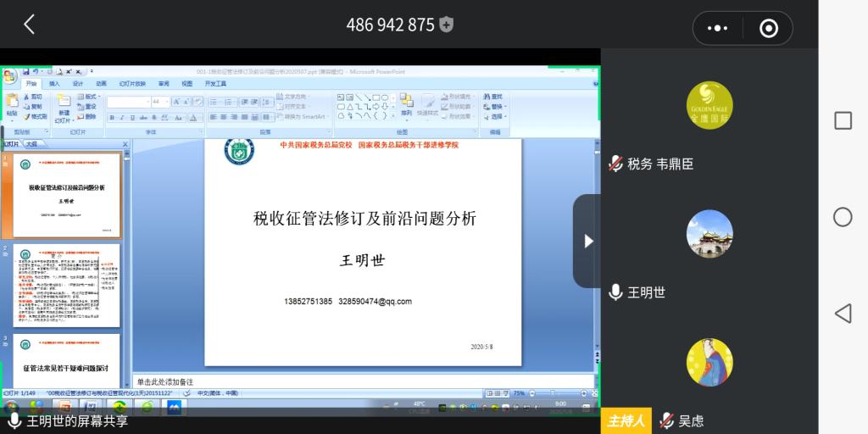Select the first slide thumbnail
The image size is (868, 434).
click(65, 195)
